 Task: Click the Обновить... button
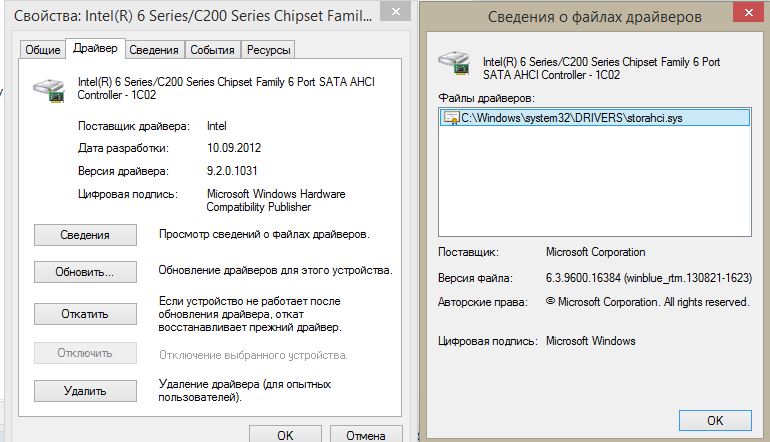(x=84, y=272)
